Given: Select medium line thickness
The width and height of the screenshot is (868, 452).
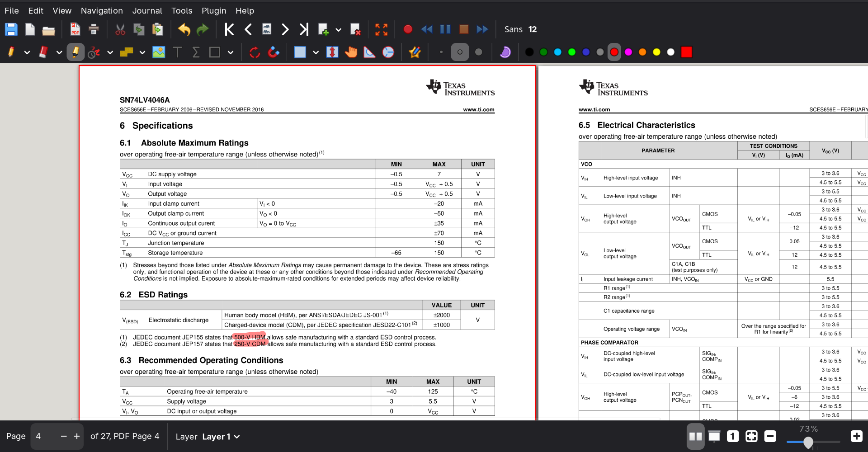Looking at the screenshot, I should click(x=460, y=52).
